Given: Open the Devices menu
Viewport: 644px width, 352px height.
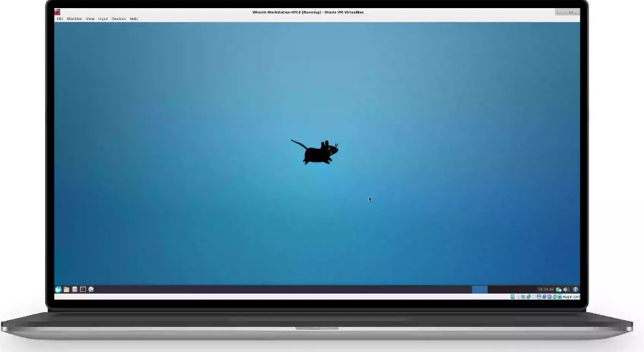Looking at the screenshot, I should [118, 19].
